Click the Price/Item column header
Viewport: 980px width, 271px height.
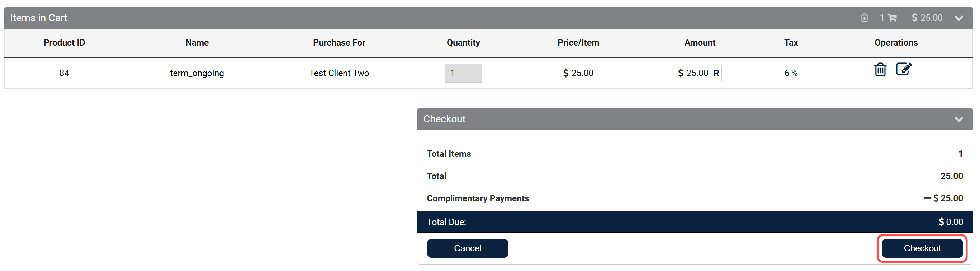click(x=578, y=43)
